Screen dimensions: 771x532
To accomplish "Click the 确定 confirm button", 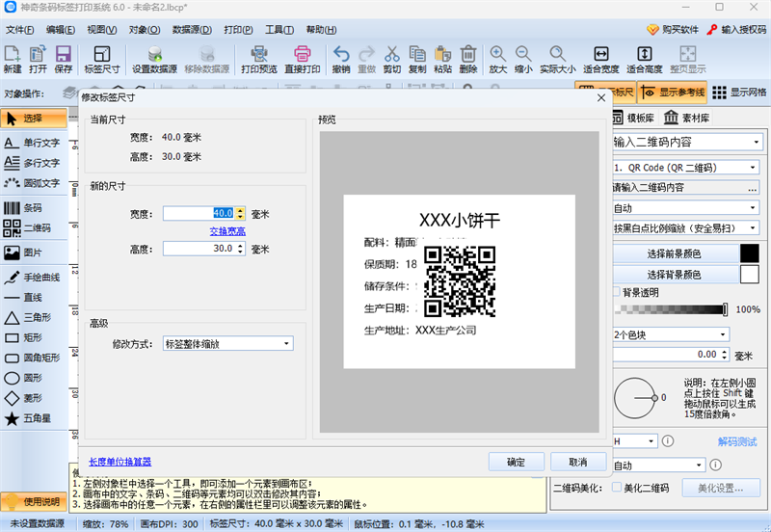I will click(516, 462).
